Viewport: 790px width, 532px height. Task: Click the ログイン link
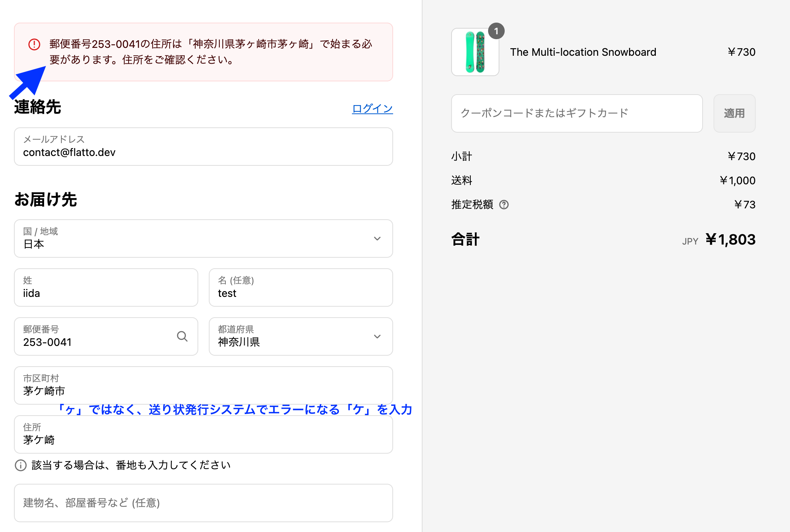coord(372,109)
